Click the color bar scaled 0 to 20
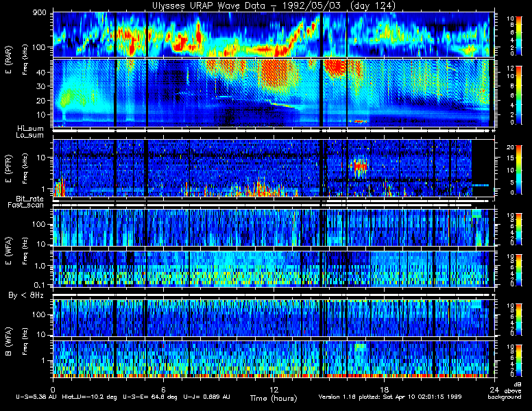The height and width of the screenshot is (411, 532). pos(518,170)
